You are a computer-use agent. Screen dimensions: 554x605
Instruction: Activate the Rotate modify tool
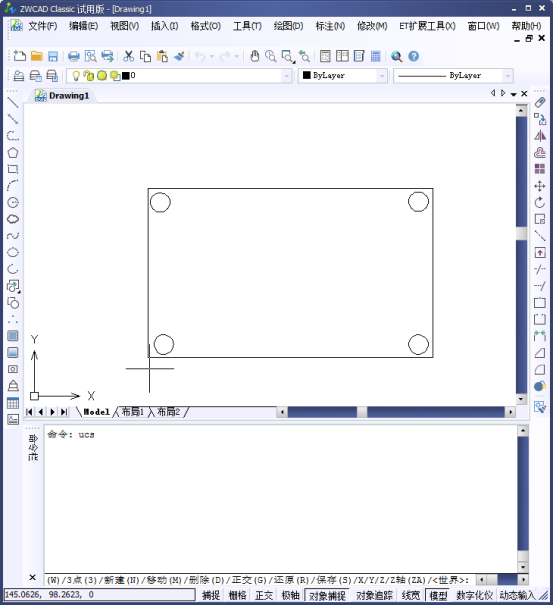click(540, 203)
